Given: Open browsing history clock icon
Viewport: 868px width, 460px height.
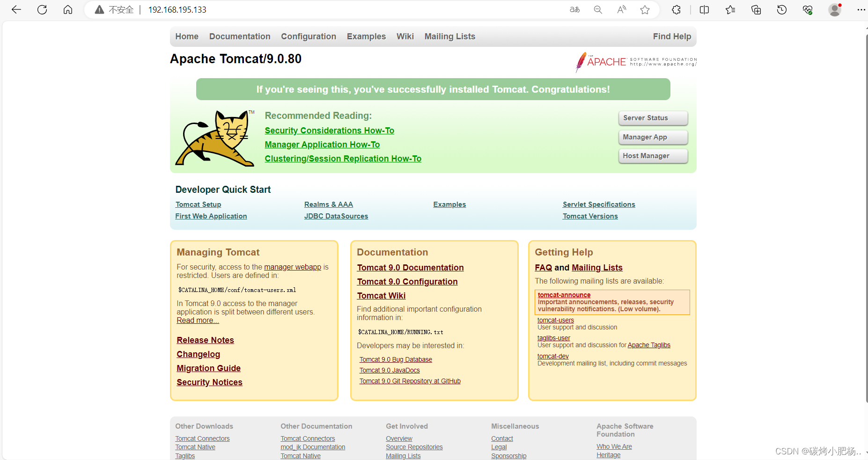Looking at the screenshot, I should (782, 10).
